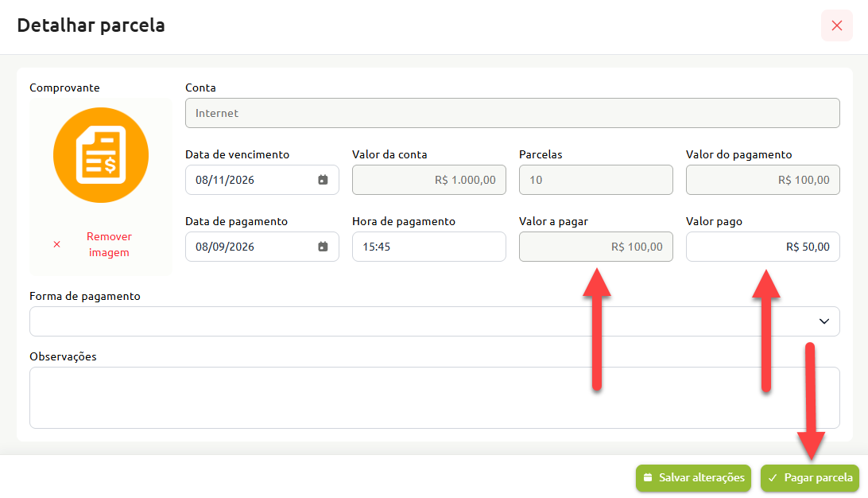Click the Parcelas field showing 10
The image size is (868, 498).
click(595, 180)
